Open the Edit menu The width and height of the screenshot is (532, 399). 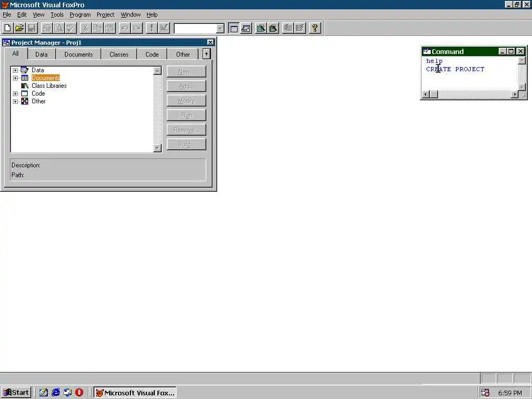pyautogui.click(x=22, y=15)
